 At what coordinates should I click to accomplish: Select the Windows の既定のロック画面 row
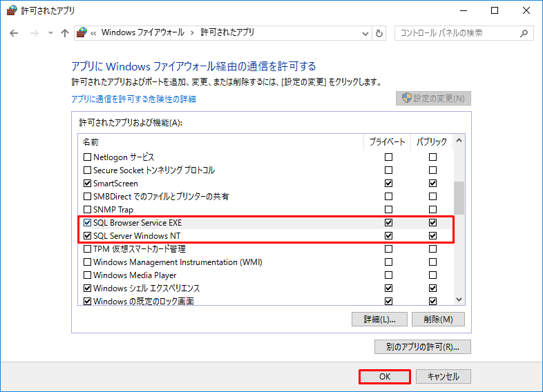tap(266, 301)
